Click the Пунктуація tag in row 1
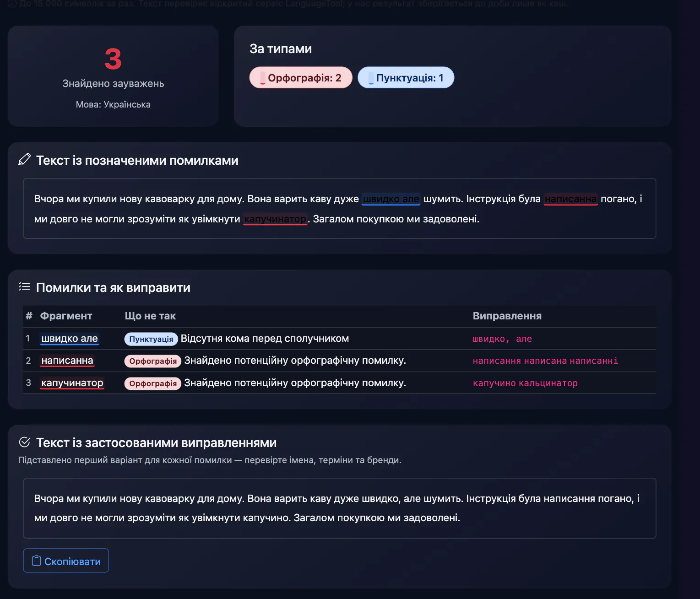 pos(151,339)
